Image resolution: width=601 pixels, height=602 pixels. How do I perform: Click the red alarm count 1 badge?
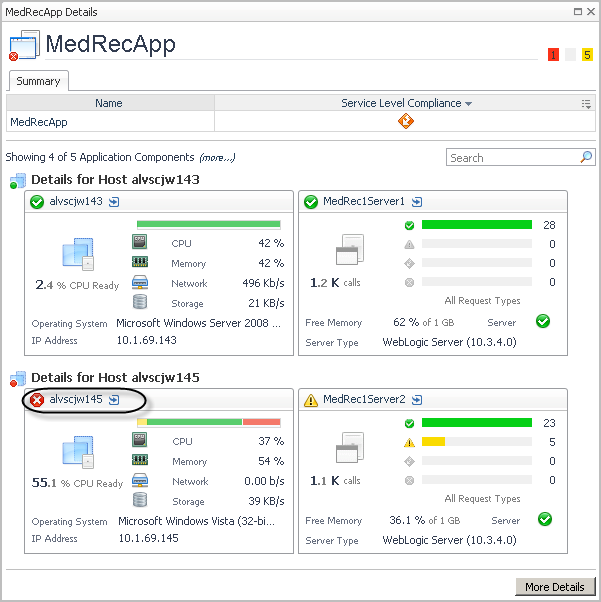[553, 55]
